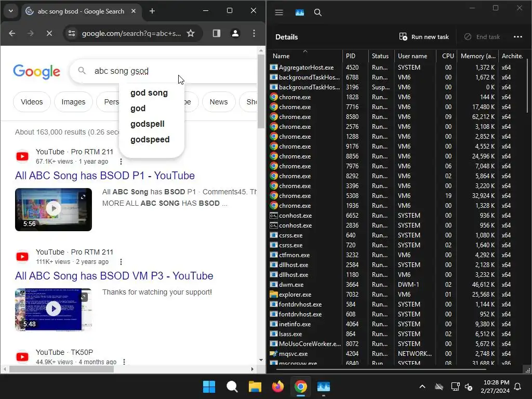Open more options for the 2 years ago result
This screenshot has width=532, height=399.
121,262
